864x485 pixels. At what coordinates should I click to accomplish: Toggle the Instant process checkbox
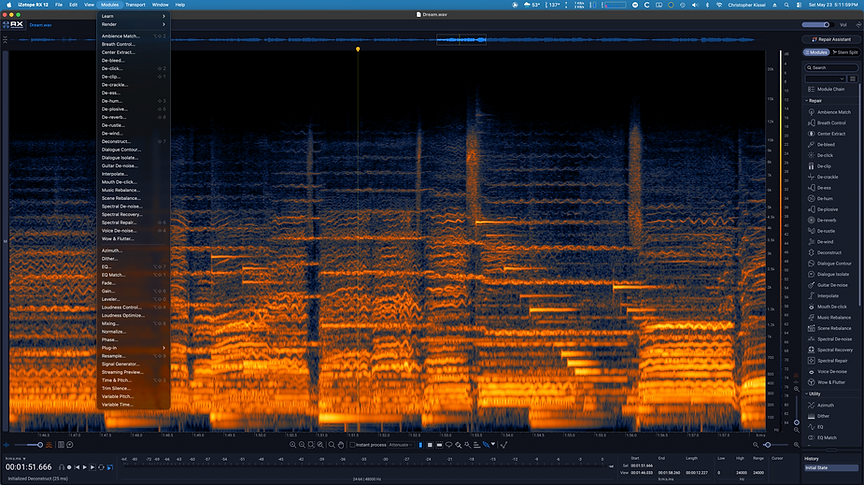point(353,445)
